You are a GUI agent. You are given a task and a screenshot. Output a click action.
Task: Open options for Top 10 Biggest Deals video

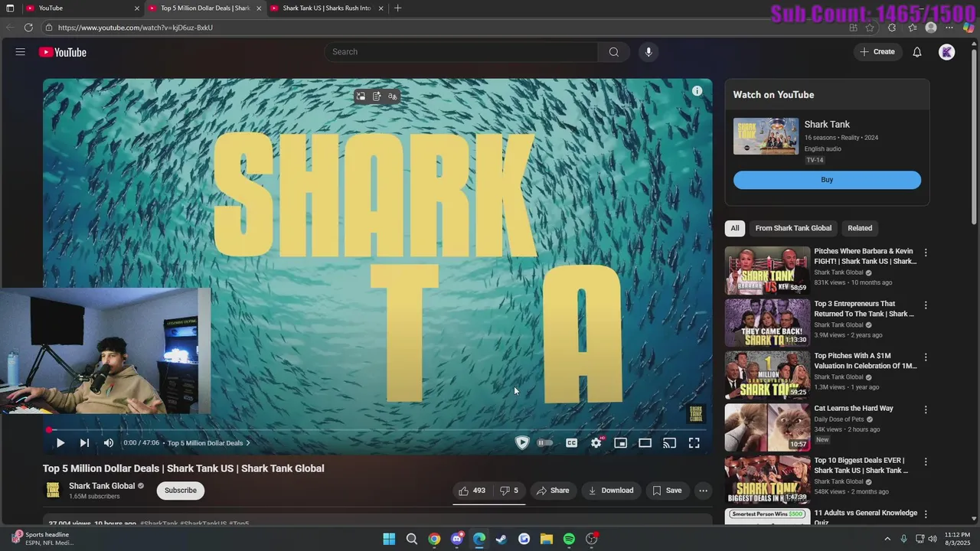[x=926, y=462]
